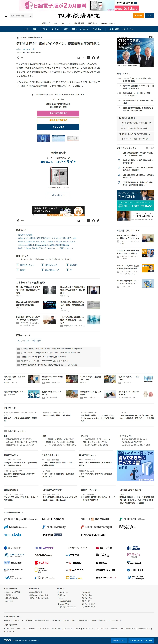Open the 日経中文網 logo link

click(52, 535)
